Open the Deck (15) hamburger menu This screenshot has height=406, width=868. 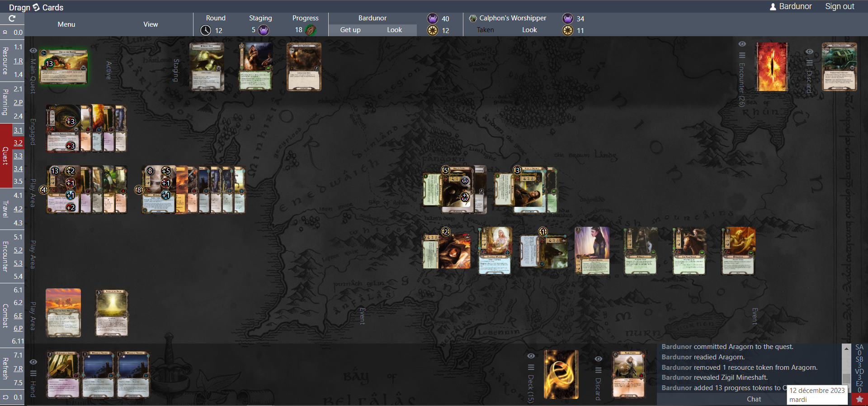click(531, 367)
